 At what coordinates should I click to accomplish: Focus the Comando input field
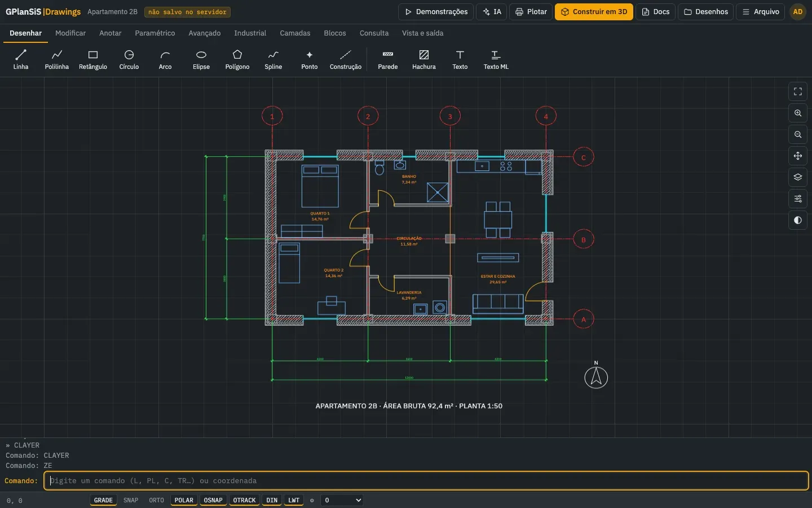coord(426,481)
